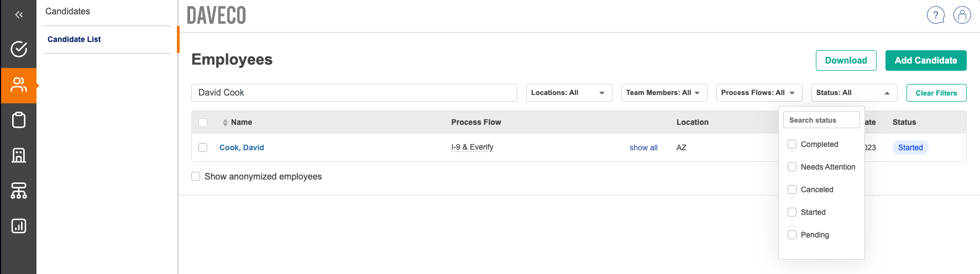Open the building locations icon in sidebar

pyautogui.click(x=19, y=155)
